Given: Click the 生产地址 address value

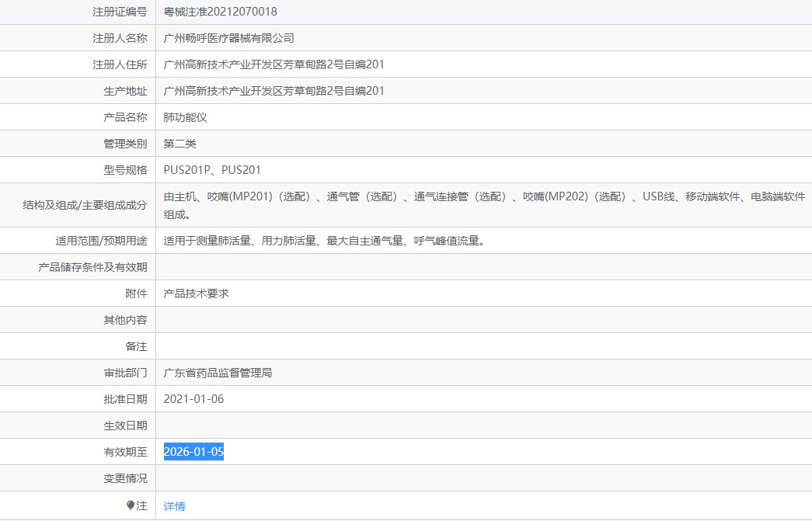Looking at the screenshot, I should point(274,91).
